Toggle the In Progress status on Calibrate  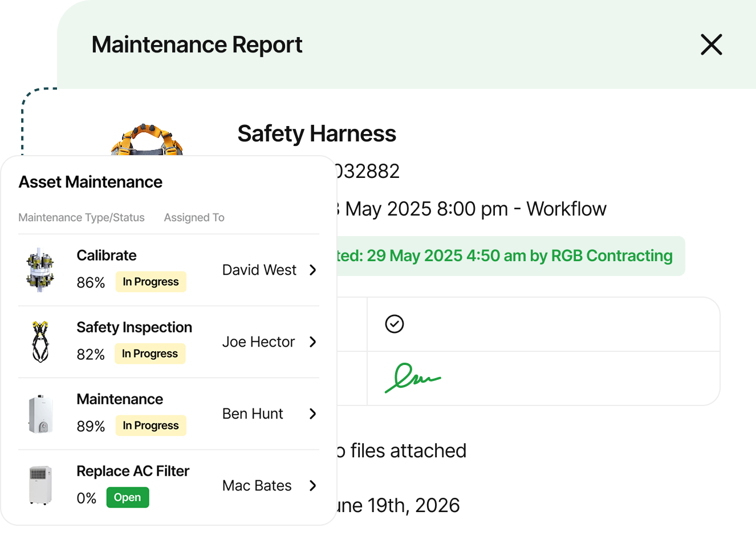[151, 282]
